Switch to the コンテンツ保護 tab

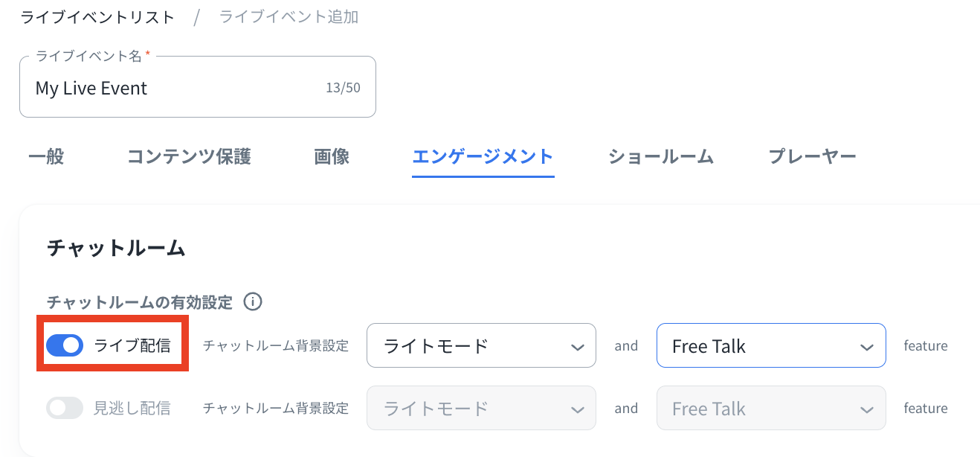189,156
